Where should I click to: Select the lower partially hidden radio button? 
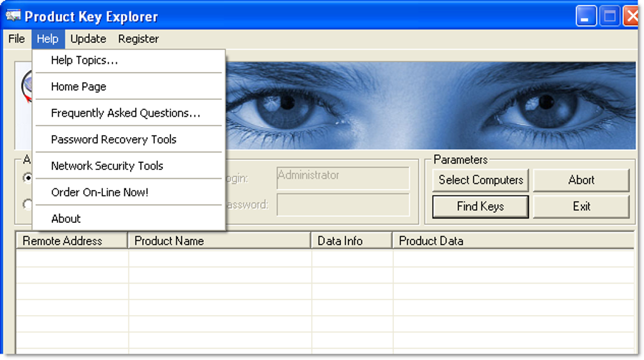[28, 204]
